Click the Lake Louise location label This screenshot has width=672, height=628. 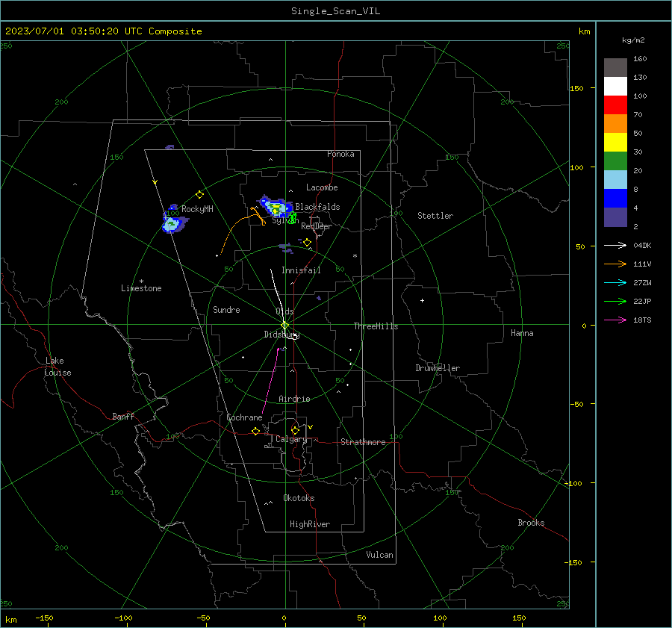tap(57, 367)
